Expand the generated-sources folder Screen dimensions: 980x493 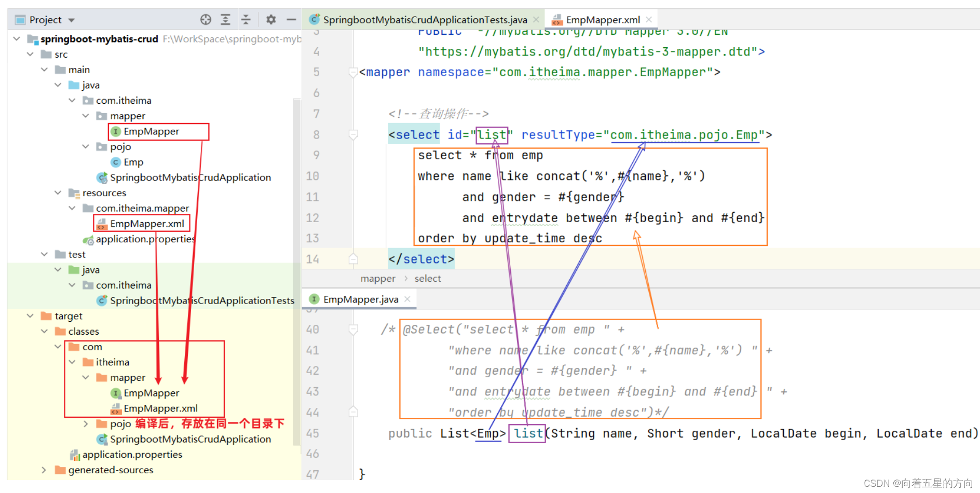(44, 470)
